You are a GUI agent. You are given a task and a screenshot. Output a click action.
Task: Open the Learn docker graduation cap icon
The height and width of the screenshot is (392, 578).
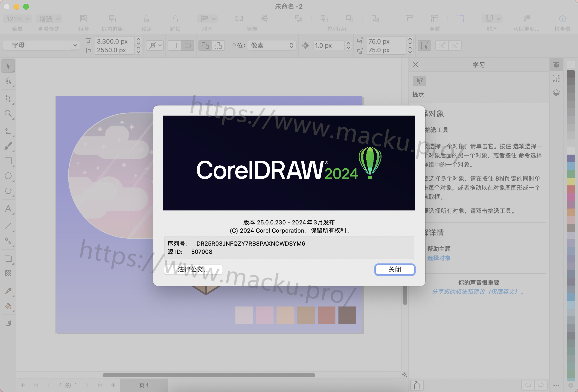[x=556, y=65]
